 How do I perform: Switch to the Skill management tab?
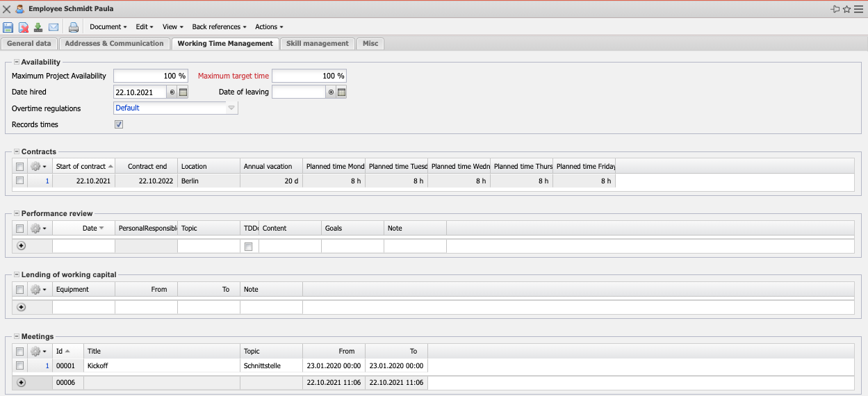tap(317, 43)
